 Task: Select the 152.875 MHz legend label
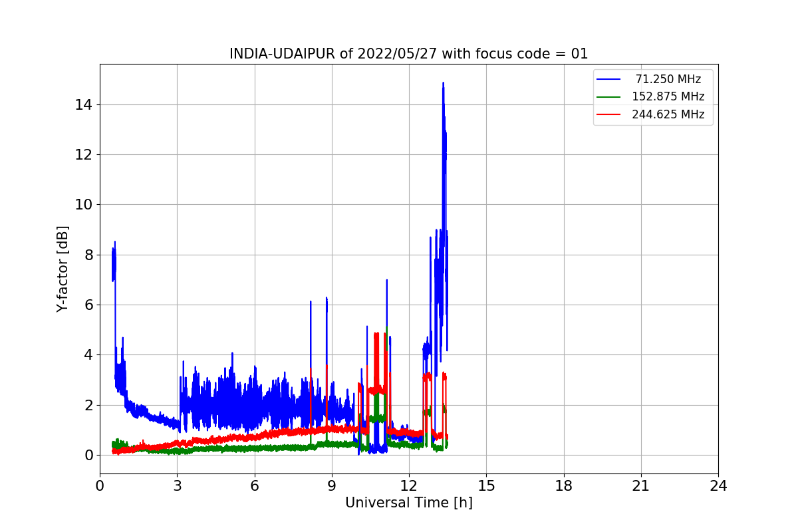(x=668, y=96)
